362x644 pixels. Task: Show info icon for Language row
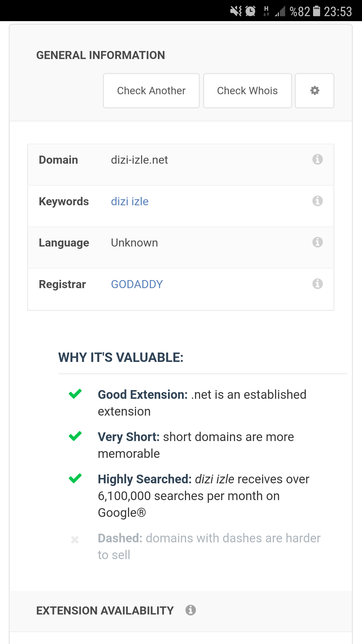coord(317,242)
